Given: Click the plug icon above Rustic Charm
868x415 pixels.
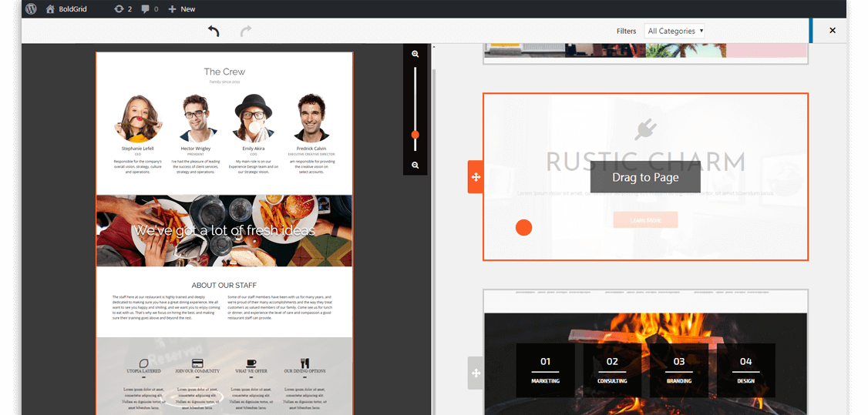Looking at the screenshot, I should pyautogui.click(x=645, y=130).
